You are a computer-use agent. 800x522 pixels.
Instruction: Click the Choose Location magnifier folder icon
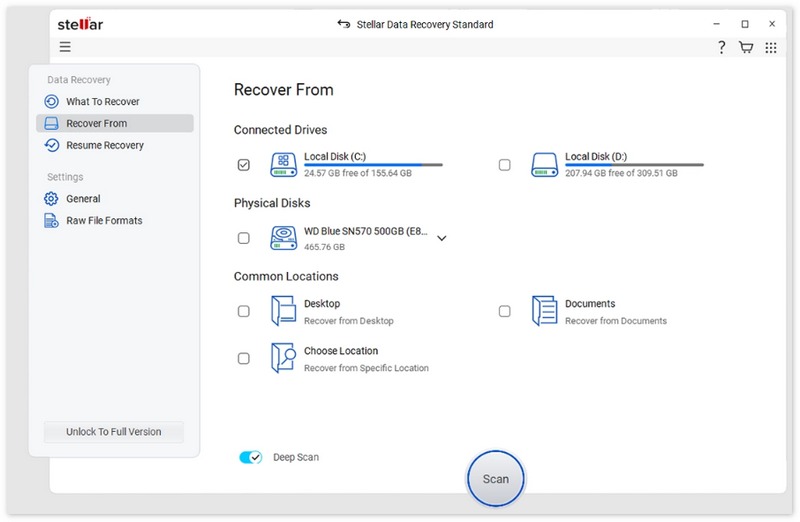coord(284,358)
